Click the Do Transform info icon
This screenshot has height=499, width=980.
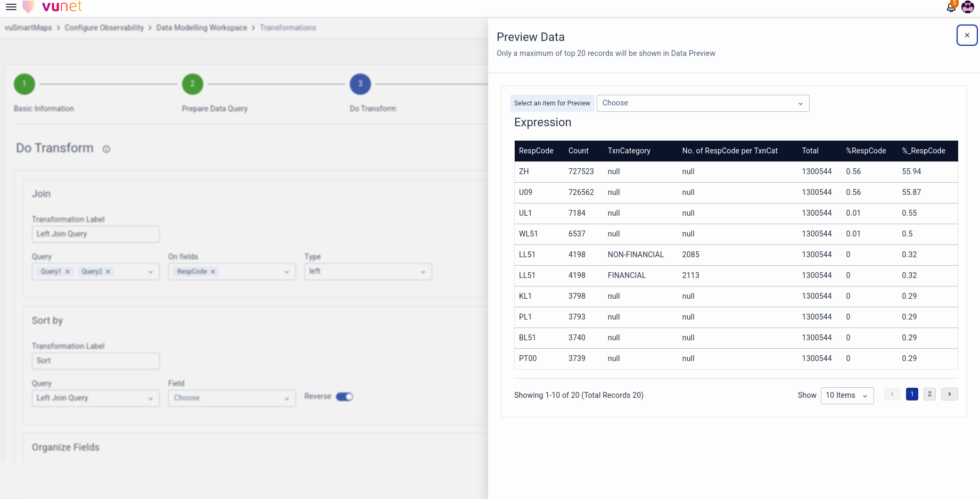[x=106, y=149]
